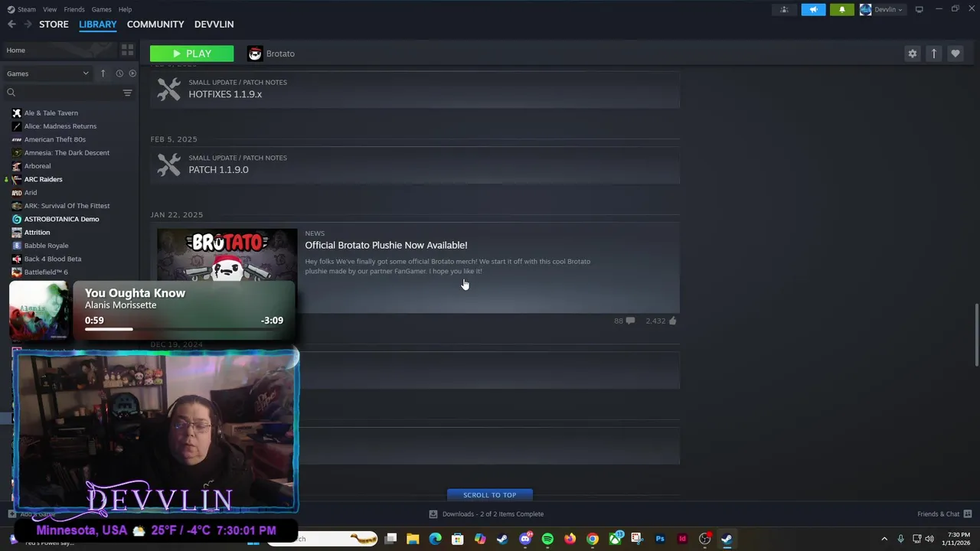The width and height of the screenshot is (980, 551).
Task: Open the Friends menu
Action: 74,9
